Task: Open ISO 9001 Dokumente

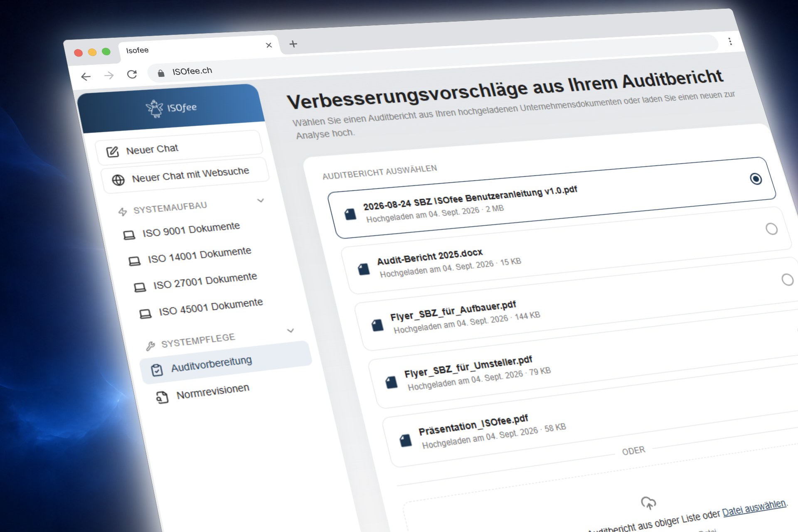Action: [191, 229]
